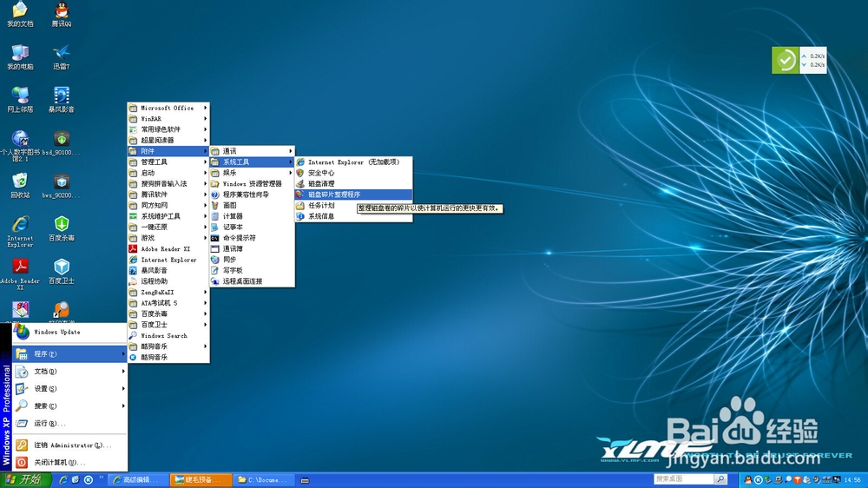Open 运行(R)... in Start menu
This screenshot has width=868, height=488.
tap(69, 423)
